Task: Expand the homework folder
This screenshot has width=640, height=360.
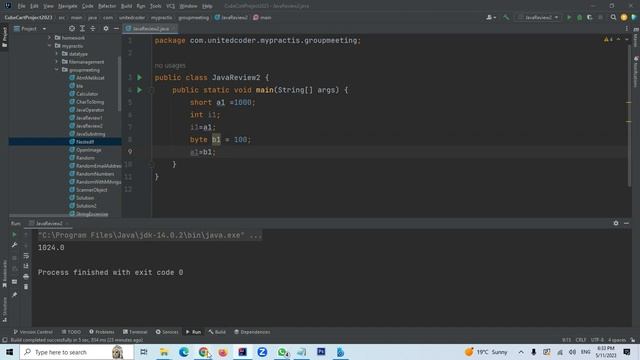Action: (x=50, y=38)
